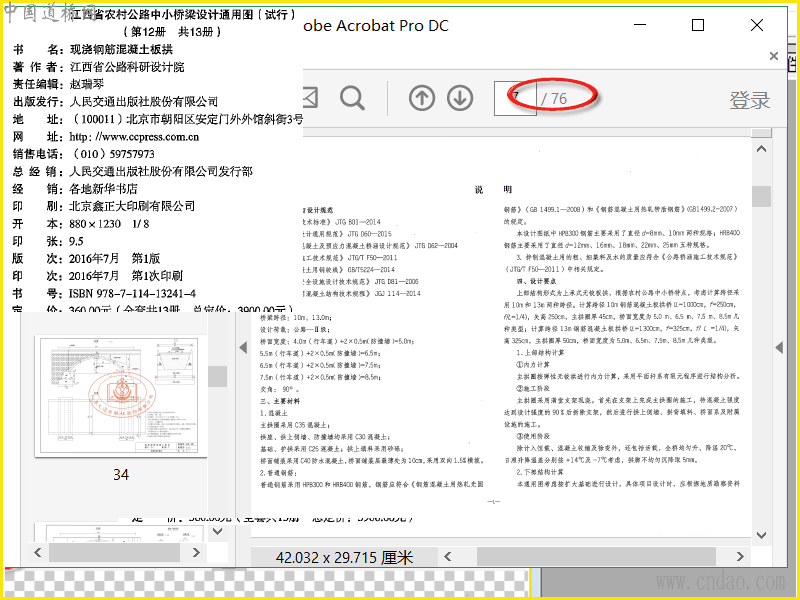Click document vertical scrollbar down arrow
The width and height of the screenshot is (800, 600).
click(761, 535)
